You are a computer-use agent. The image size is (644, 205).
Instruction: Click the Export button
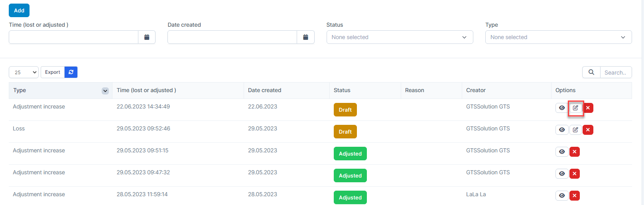pos(53,72)
